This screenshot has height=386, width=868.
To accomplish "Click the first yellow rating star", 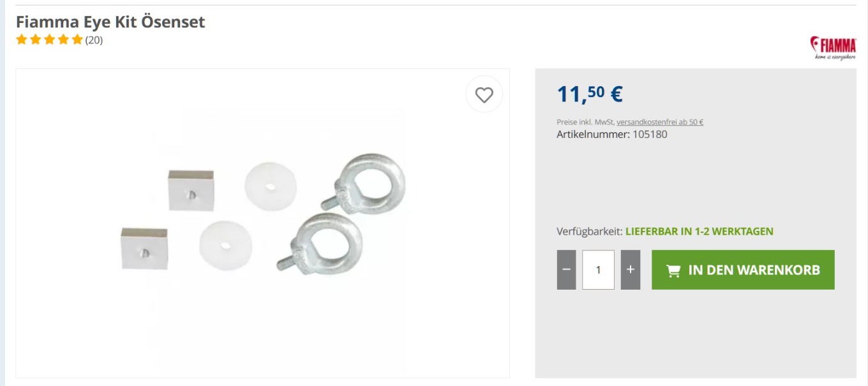I will pos(22,40).
